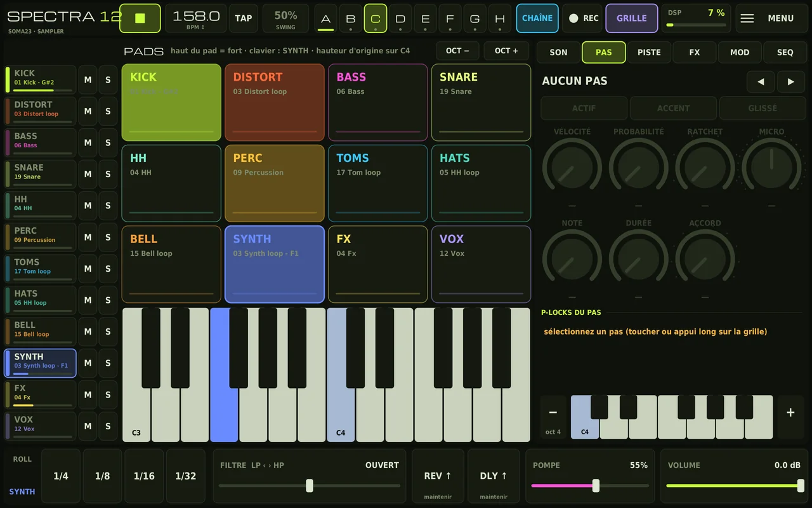
Task: Switch to the SEQ tab
Action: pyautogui.click(x=785, y=53)
